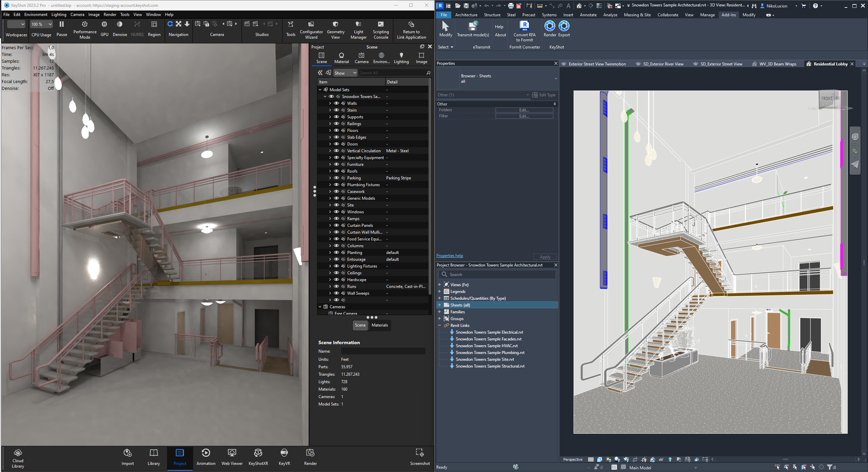868x472 pixels.
Task: Click Convert RFA to FormIt icon
Action: click(x=524, y=26)
